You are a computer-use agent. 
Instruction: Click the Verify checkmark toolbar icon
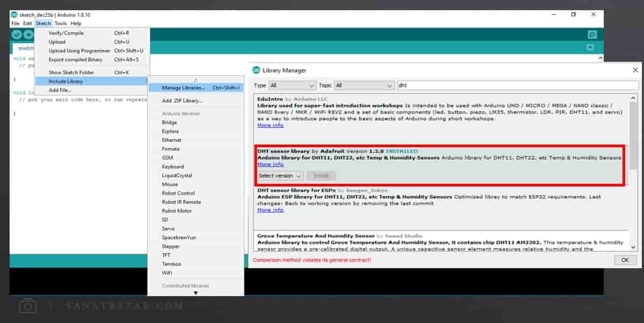tap(17, 35)
